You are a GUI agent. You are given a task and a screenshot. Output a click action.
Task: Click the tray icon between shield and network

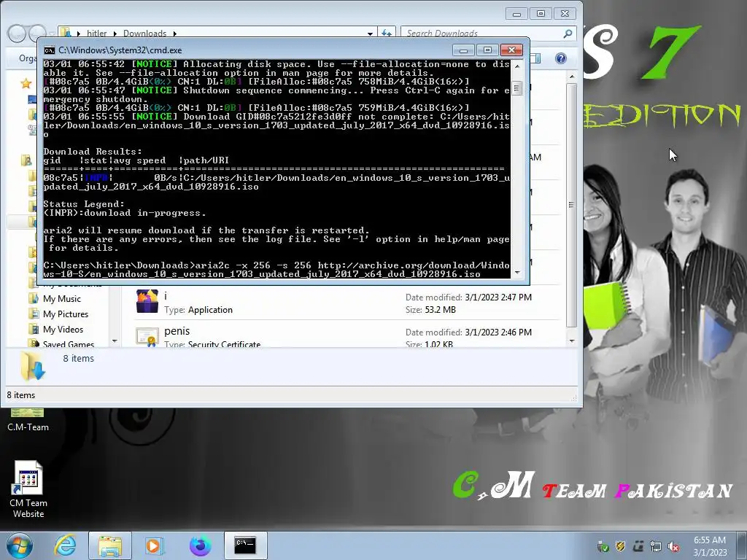click(638, 546)
